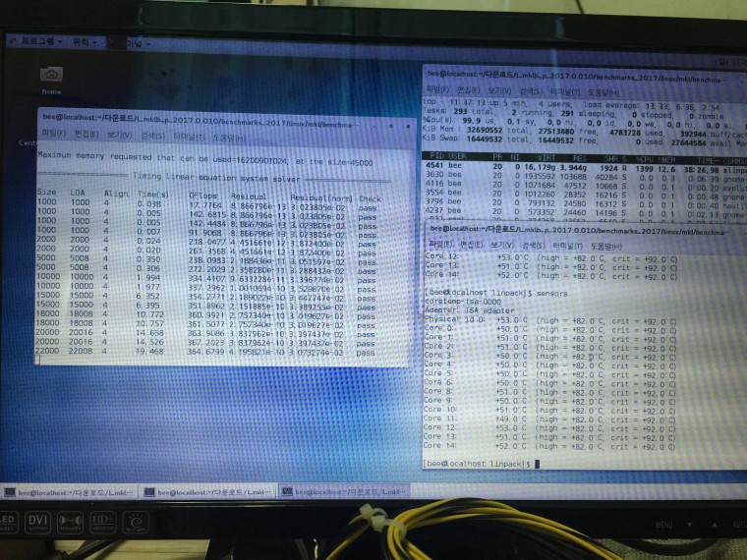The width and height of the screenshot is (747, 560).
Task: Click the 'Core 0' +50.0°C line
Action: point(550,329)
